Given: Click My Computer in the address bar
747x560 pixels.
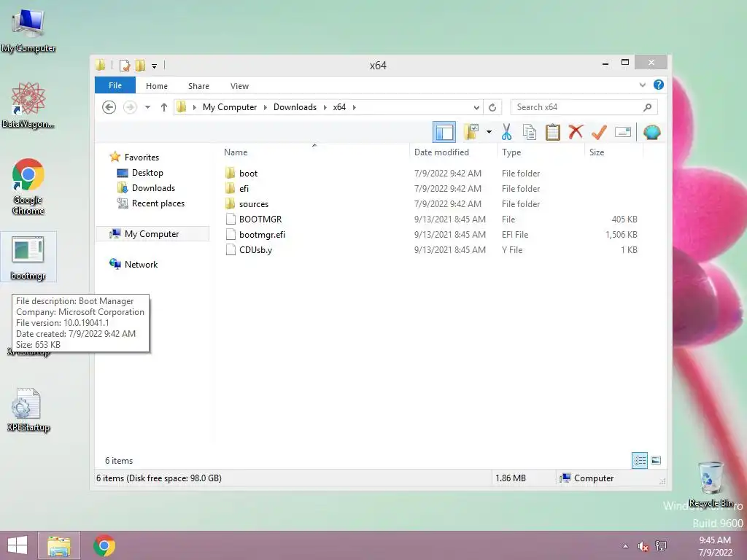Looking at the screenshot, I should tap(230, 107).
